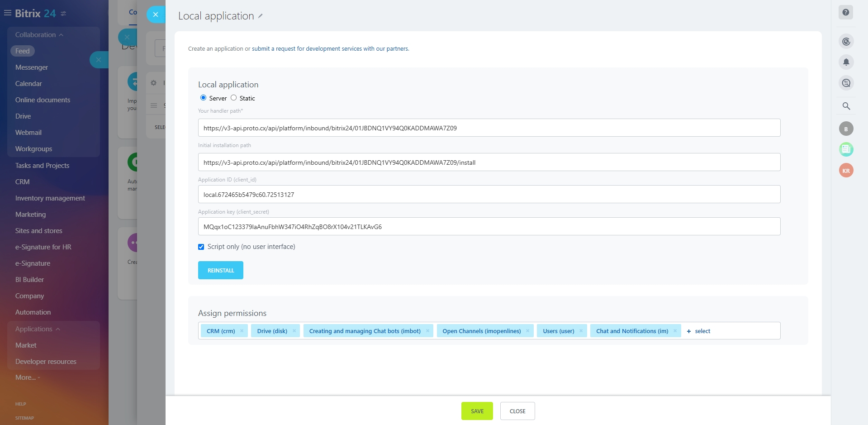Go to Developer resources menu item
Screen dimensions: 868x425
coord(46,362)
